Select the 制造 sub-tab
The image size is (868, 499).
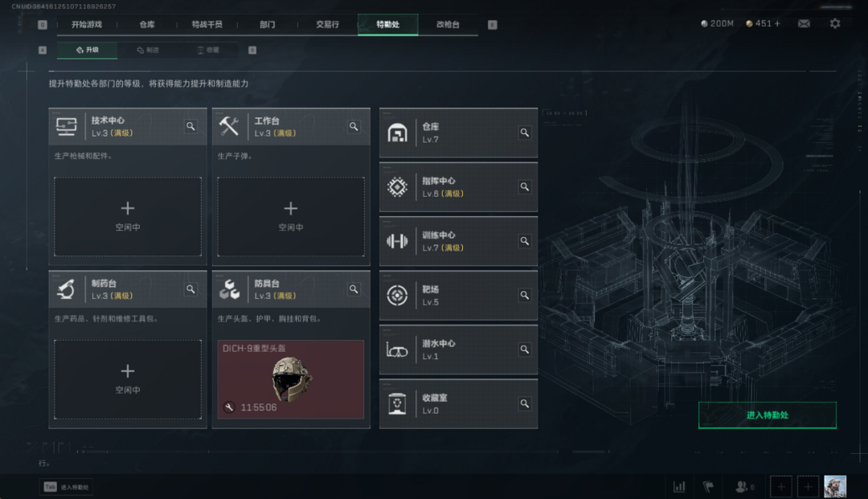(x=148, y=50)
